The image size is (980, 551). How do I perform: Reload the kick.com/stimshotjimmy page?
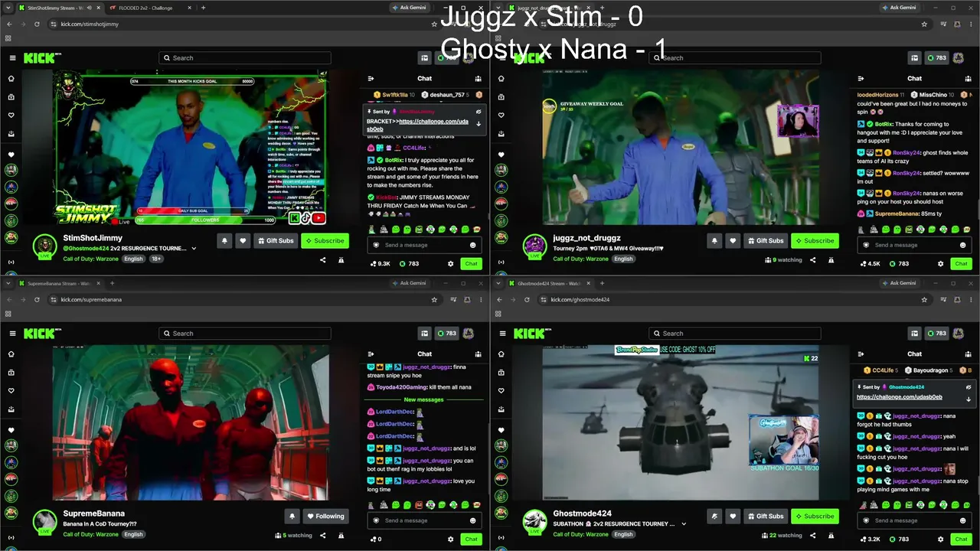point(37,24)
